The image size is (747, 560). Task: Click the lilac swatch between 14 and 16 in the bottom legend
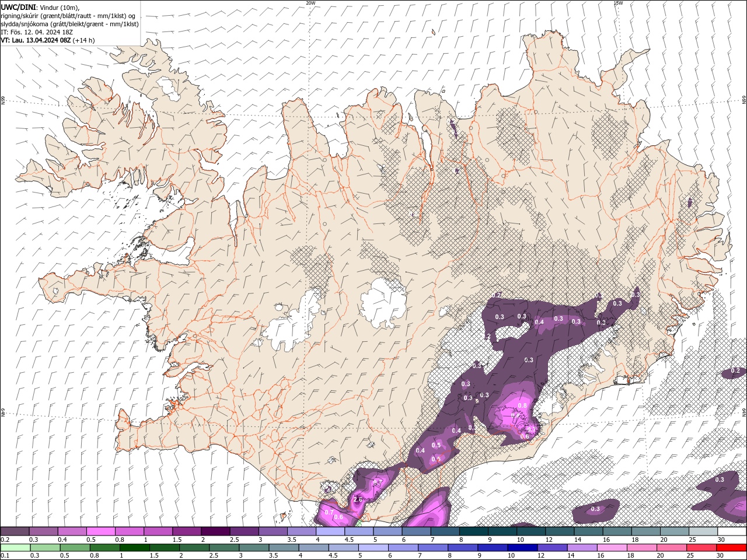[582, 548]
